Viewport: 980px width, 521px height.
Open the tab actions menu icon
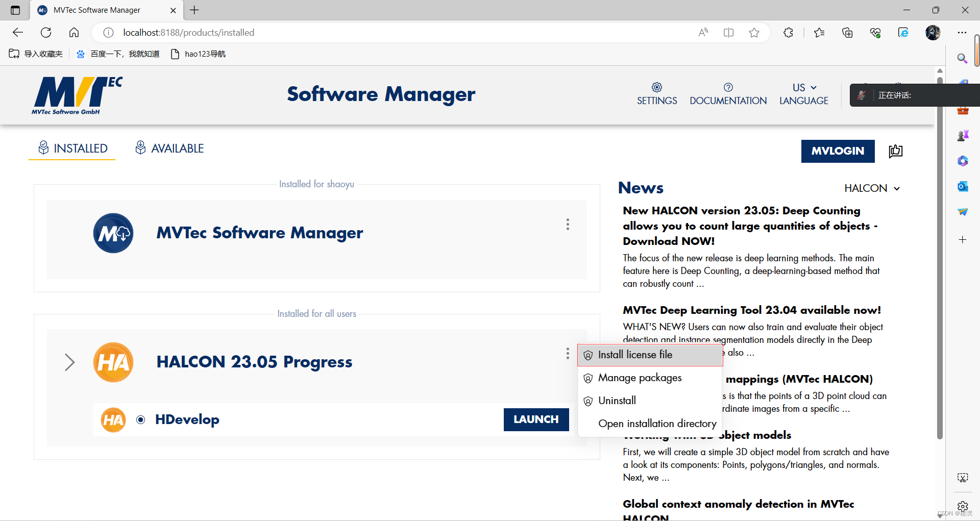15,10
